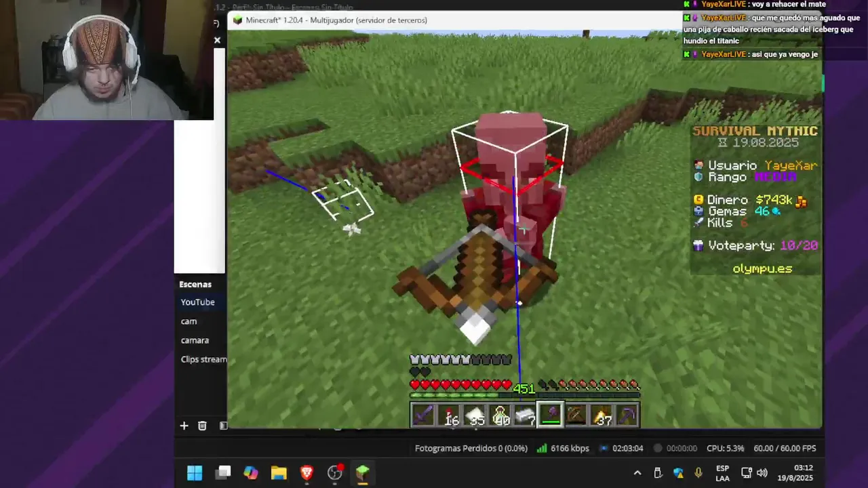Select the pickaxe hotbar slot
Screen dimensions: 868x488
627,415
